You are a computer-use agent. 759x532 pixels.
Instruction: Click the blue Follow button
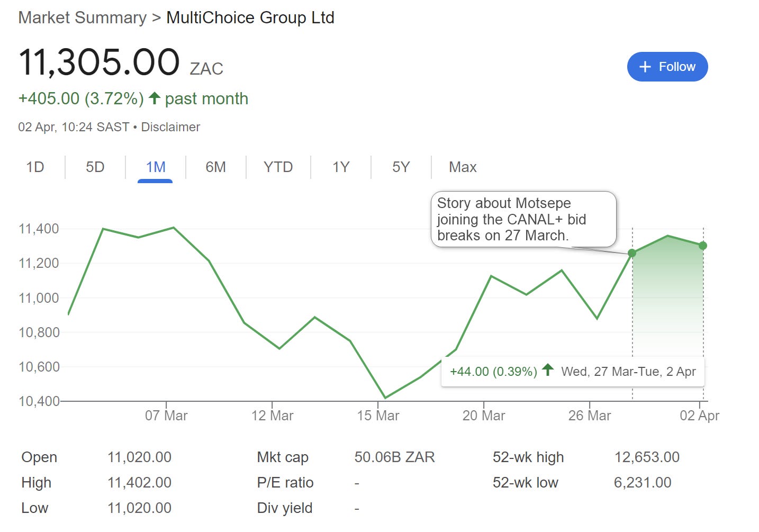click(667, 67)
